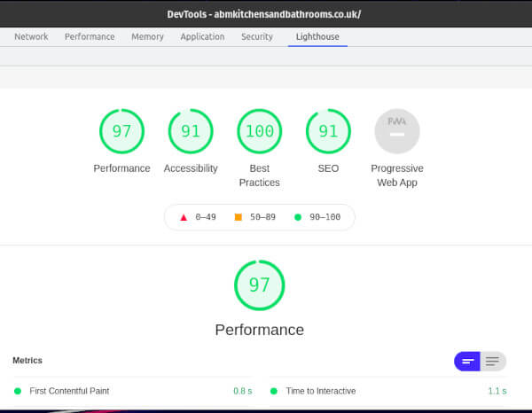The width and height of the screenshot is (532, 413).
Task: Click the 50–89 legend range text
Action: 262,217
